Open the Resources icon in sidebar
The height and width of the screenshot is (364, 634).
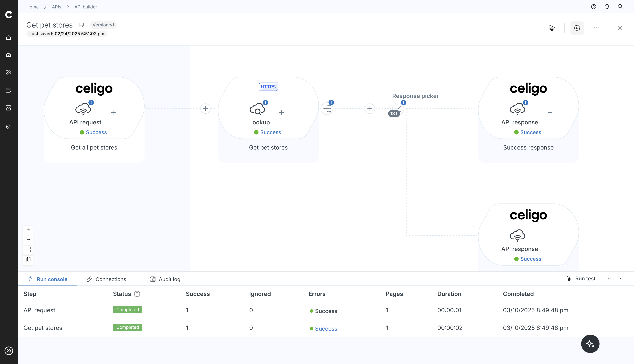8,90
